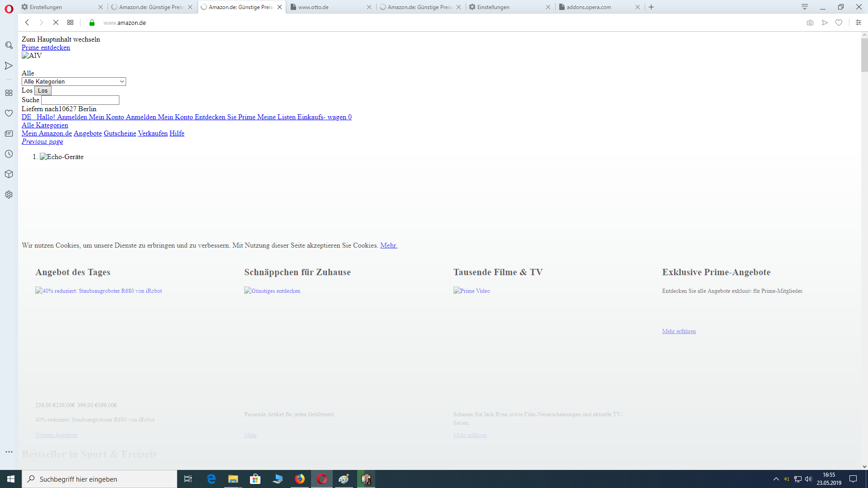Go back to the previous page
The width and height of the screenshot is (868, 488).
click(27, 23)
